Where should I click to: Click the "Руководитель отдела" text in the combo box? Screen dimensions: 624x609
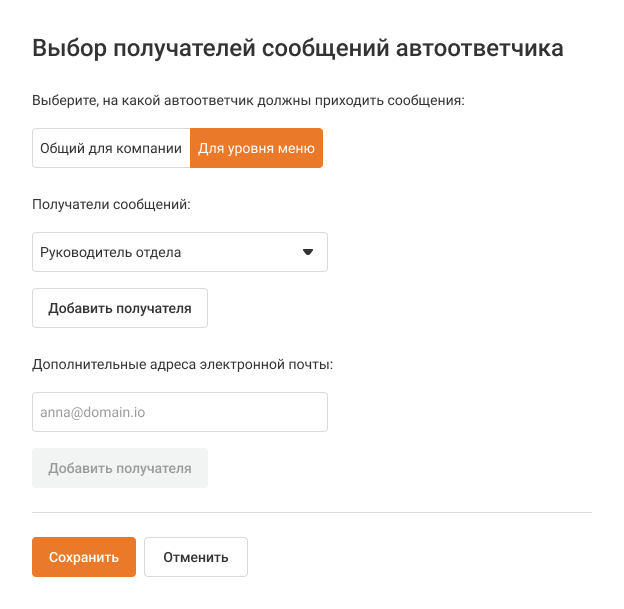click(110, 252)
